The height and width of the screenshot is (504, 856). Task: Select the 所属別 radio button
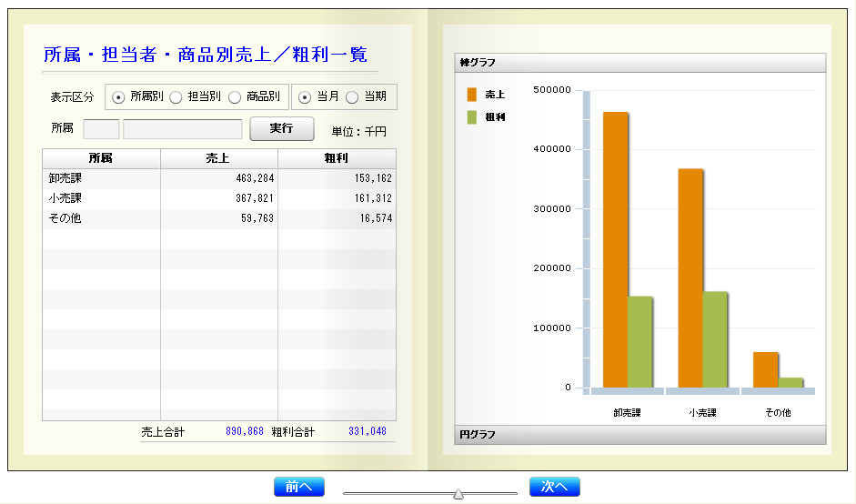(x=118, y=97)
